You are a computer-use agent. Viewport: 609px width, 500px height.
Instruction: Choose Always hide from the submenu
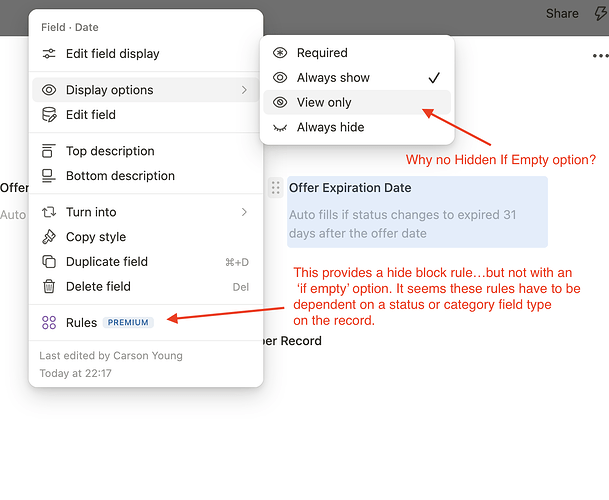click(x=330, y=127)
